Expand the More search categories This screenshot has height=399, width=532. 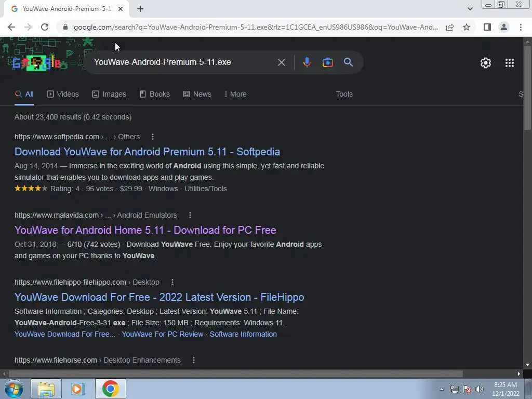(x=235, y=95)
